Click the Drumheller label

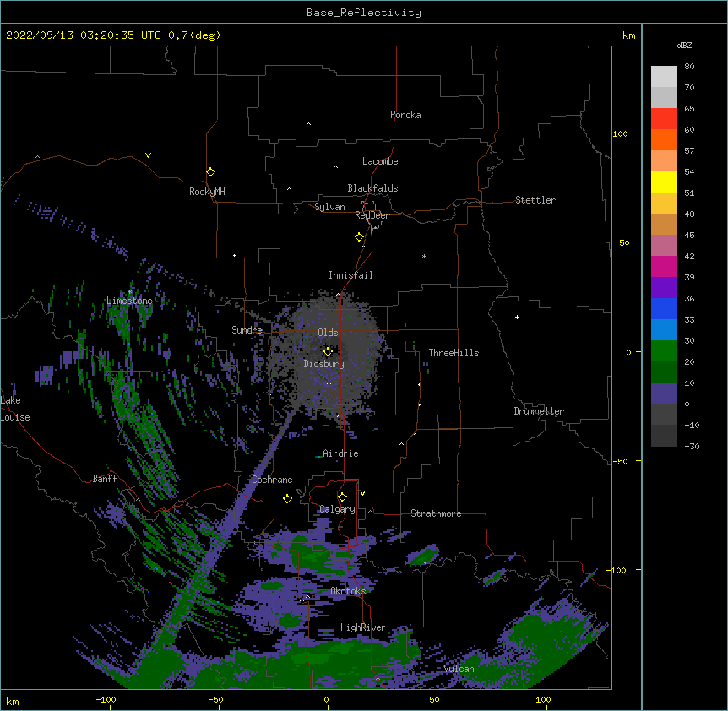pyautogui.click(x=539, y=411)
